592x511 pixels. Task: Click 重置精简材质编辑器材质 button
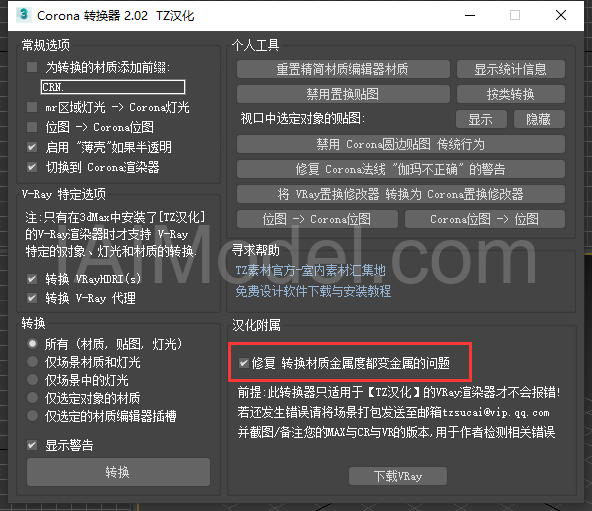click(343, 69)
